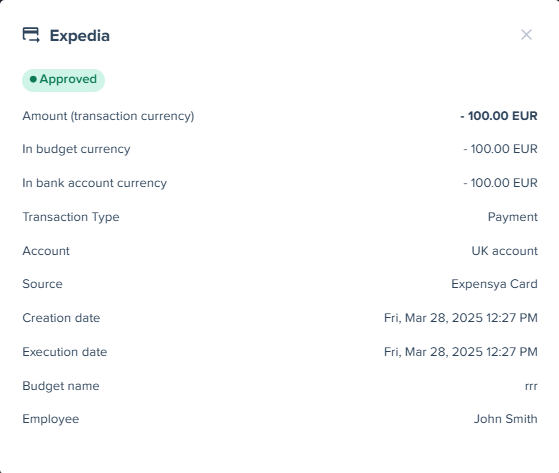Viewport: 559px width, 473px height.
Task: Click the bank account currency amount value
Action: [500, 183]
